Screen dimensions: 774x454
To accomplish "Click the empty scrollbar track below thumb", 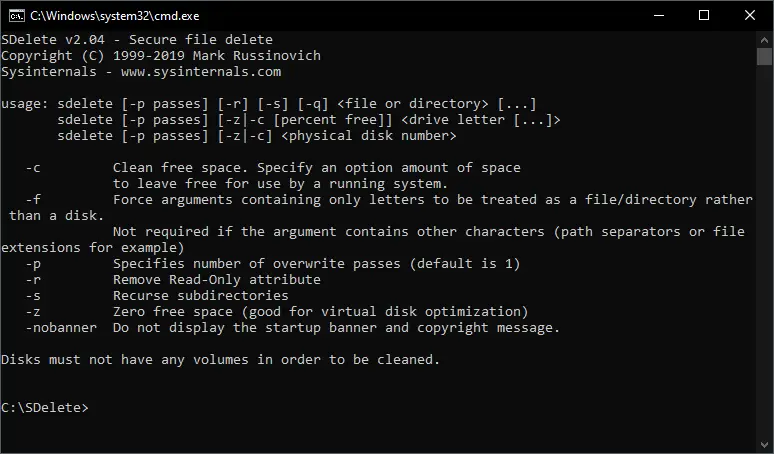I will coord(764,251).
